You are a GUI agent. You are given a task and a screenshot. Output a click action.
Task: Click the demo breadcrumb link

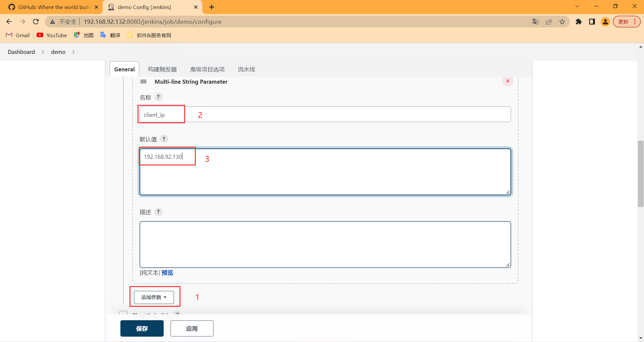click(x=58, y=52)
